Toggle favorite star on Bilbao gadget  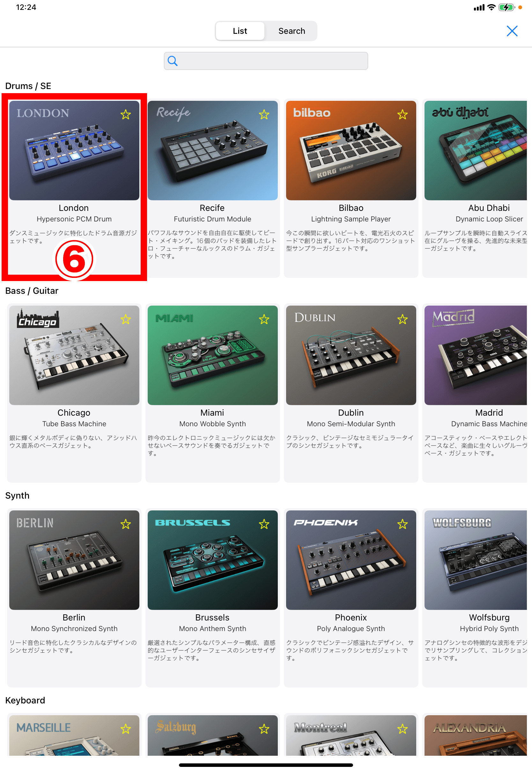402,115
